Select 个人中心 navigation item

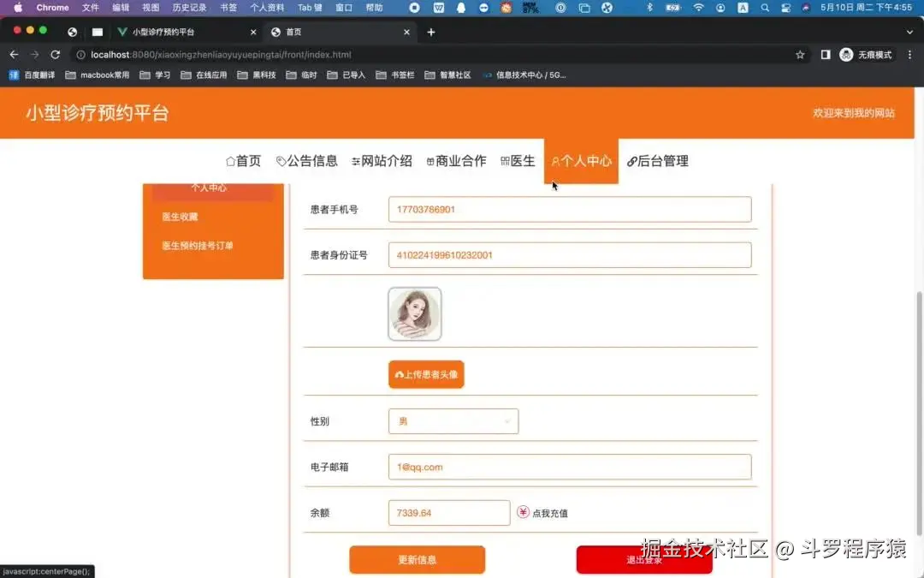click(x=581, y=161)
